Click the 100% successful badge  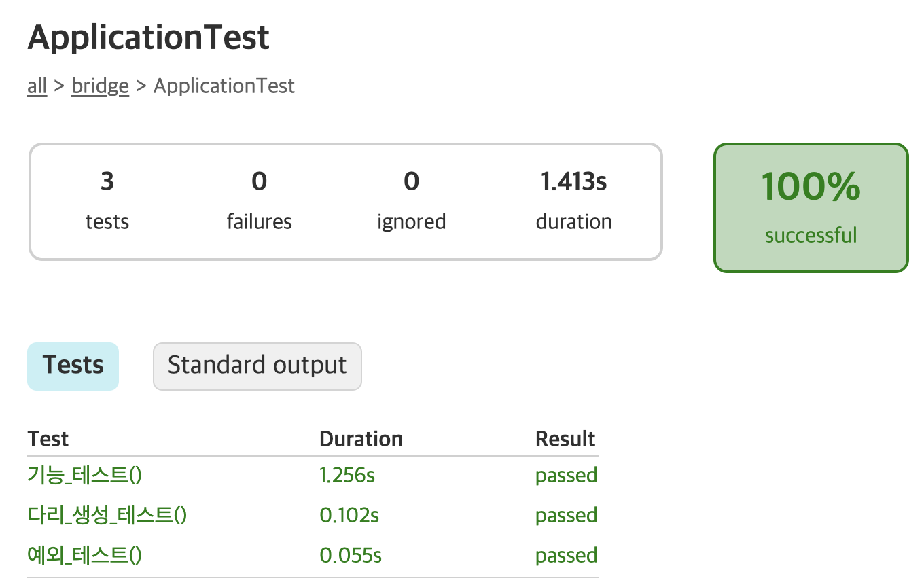pyautogui.click(x=811, y=207)
